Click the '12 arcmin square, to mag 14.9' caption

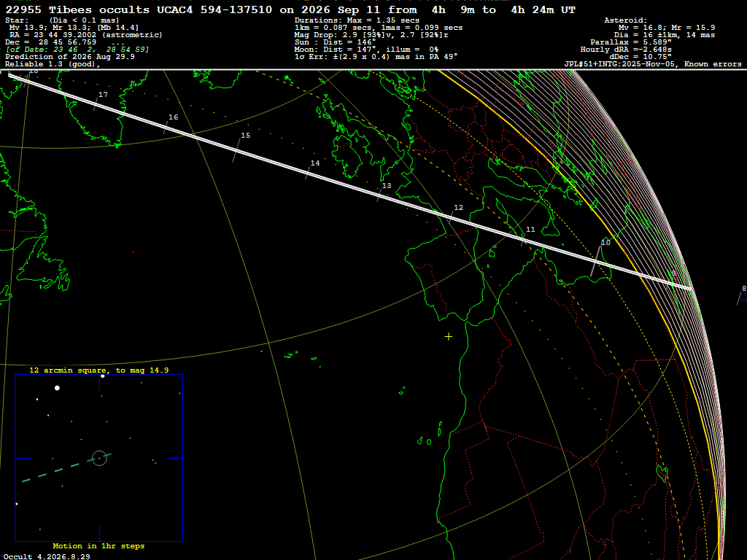(98, 370)
